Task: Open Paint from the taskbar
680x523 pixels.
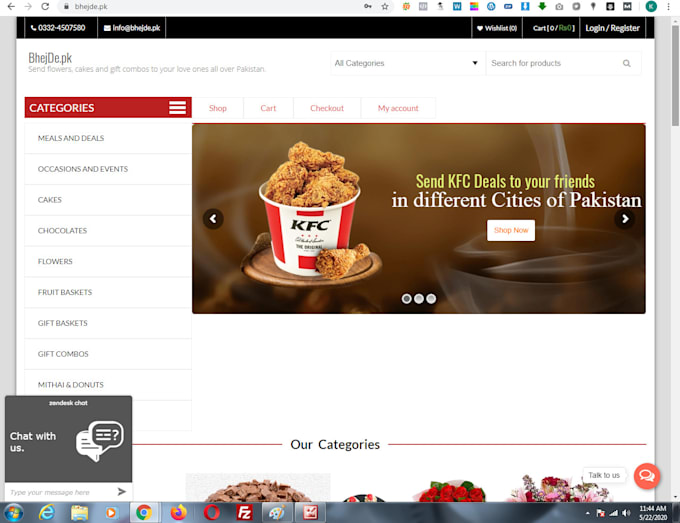Action: pyautogui.click(x=277, y=513)
